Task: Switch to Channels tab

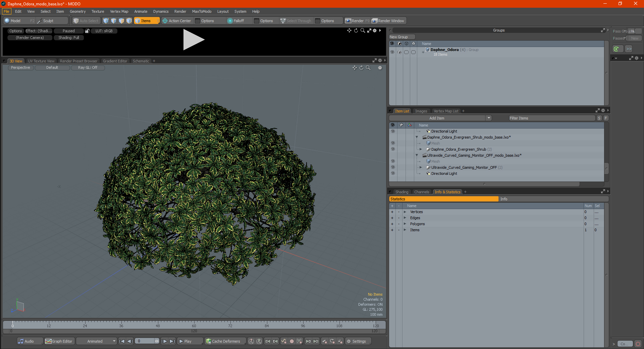Action: coord(421,192)
